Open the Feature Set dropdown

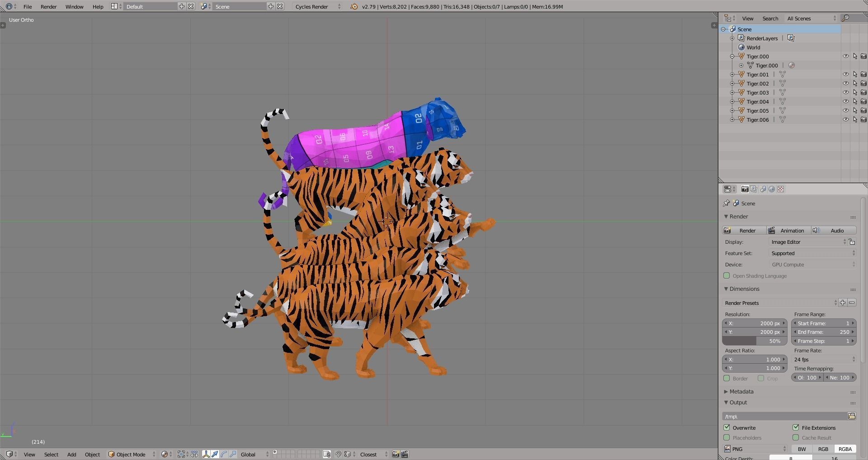813,253
